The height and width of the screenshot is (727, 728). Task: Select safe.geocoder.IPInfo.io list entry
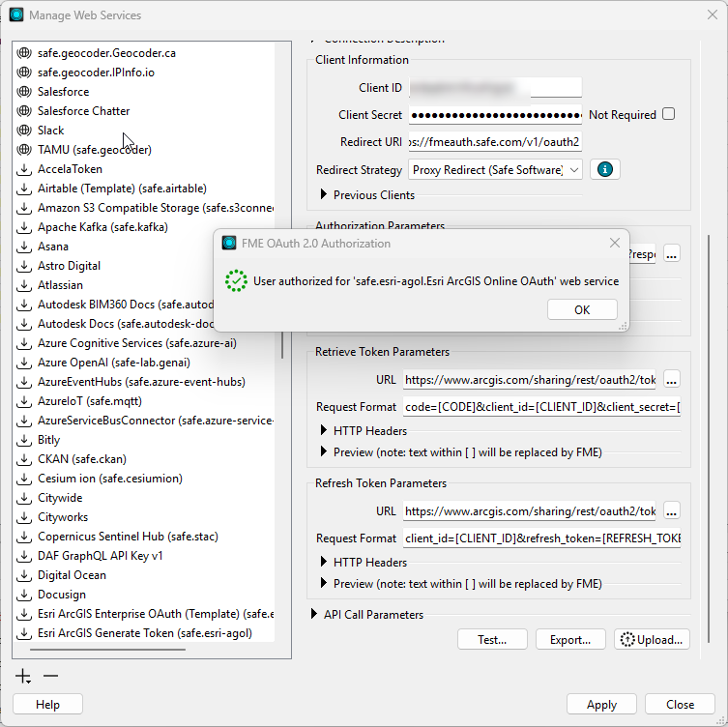96,73
